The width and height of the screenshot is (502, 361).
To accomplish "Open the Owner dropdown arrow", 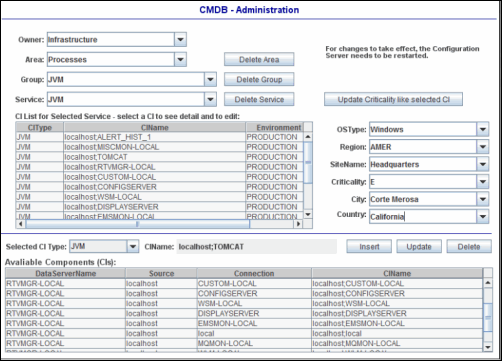I will click(x=180, y=40).
